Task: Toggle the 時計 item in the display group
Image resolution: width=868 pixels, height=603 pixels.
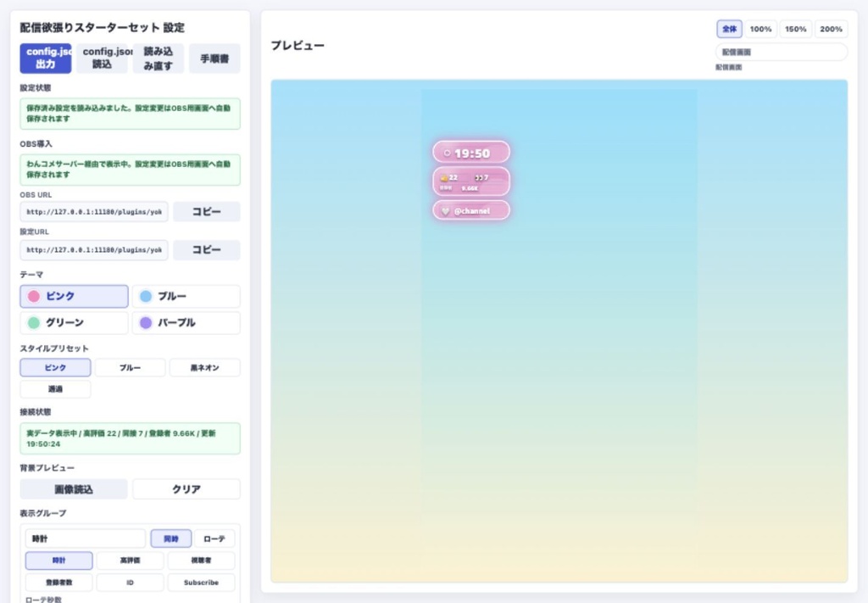Action: (x=58, y=561)
